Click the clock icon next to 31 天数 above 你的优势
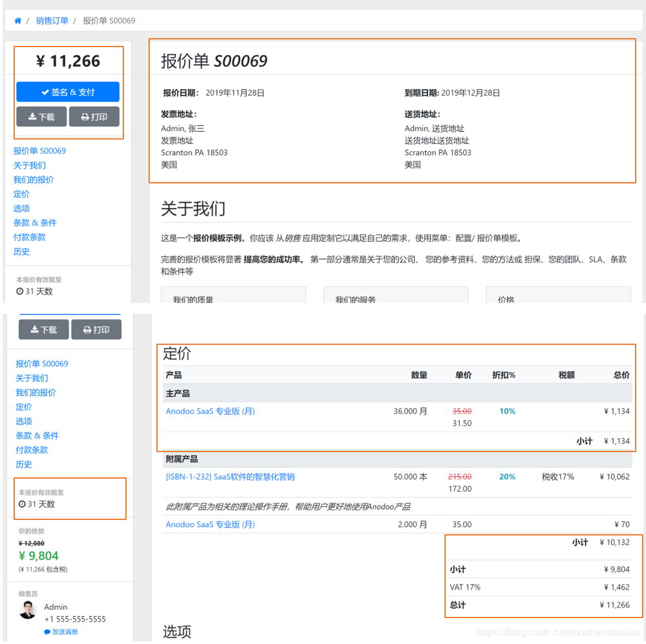Viewport: 646px width, 644px height. click(22, 504)
